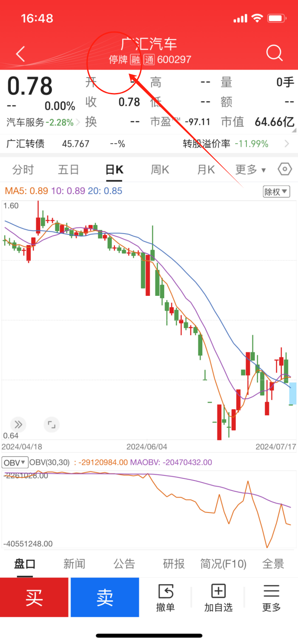Tap the 加自选 add to watchlist icon

pos(218,591)
